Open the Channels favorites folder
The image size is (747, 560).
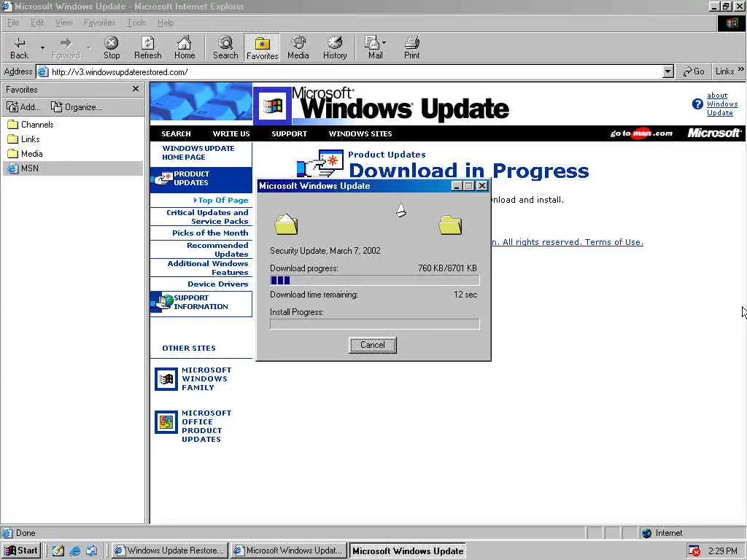click(31, 125)
